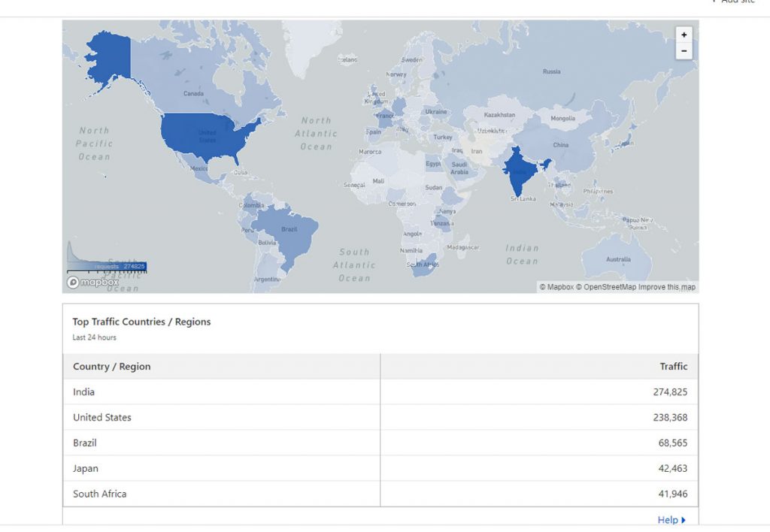This screenshot has height=532, width=770.
Task: Open the Help link below table
Action: 668,520
